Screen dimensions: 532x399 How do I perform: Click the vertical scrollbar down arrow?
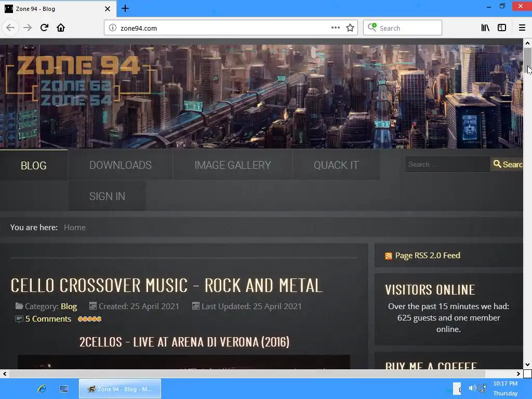click(527, 365)
